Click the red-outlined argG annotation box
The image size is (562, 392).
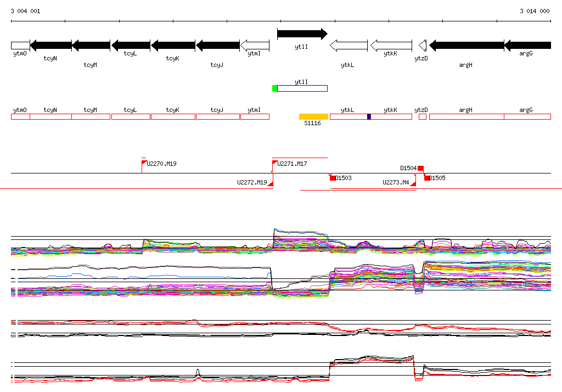pyautogui.click(x=527, y=116)
